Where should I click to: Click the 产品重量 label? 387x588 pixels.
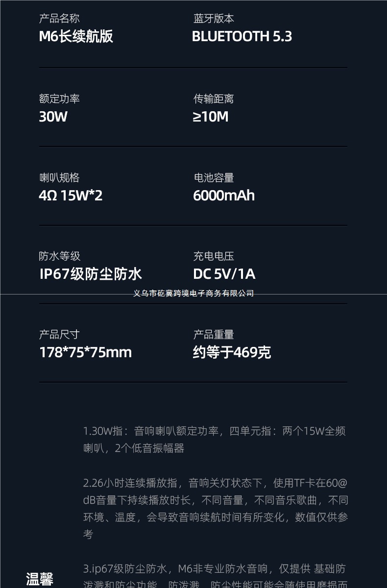(214, 335)
